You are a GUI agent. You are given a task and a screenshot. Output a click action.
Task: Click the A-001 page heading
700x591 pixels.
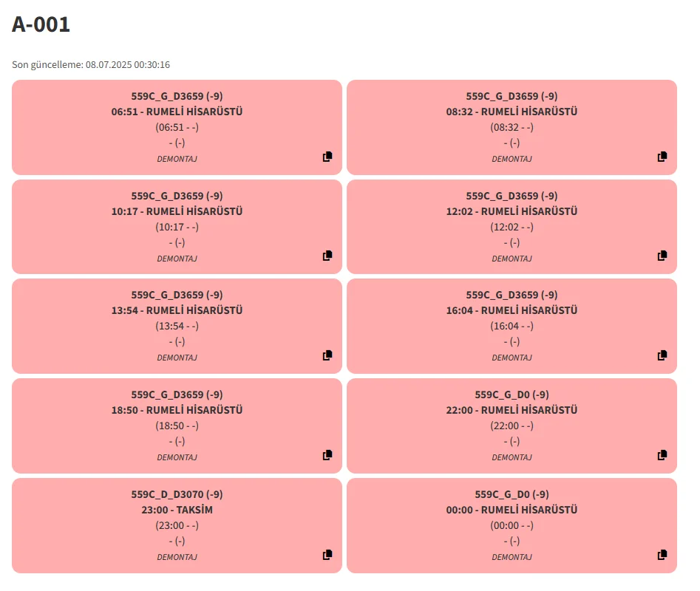(x=41, y=24)
